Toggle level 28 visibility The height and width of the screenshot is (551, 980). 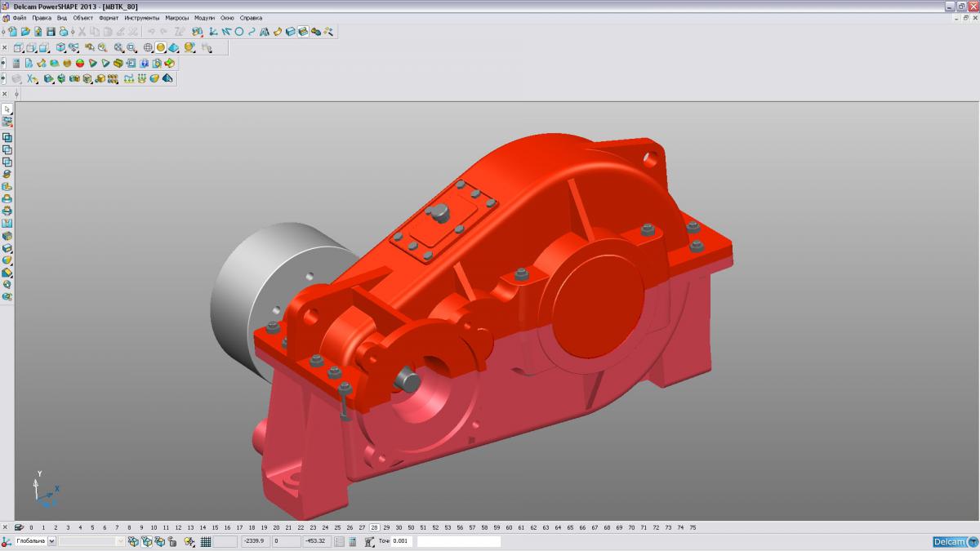(x=374, y=527)
